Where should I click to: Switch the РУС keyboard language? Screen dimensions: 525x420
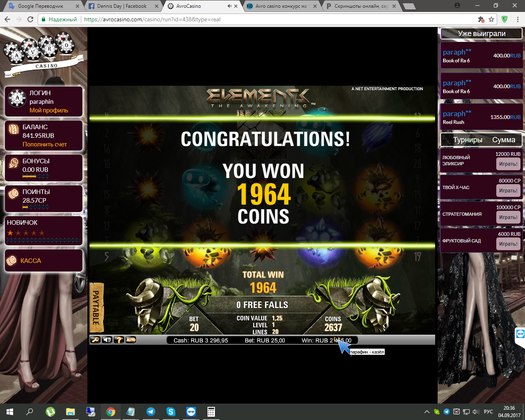[x=488, y=412]
